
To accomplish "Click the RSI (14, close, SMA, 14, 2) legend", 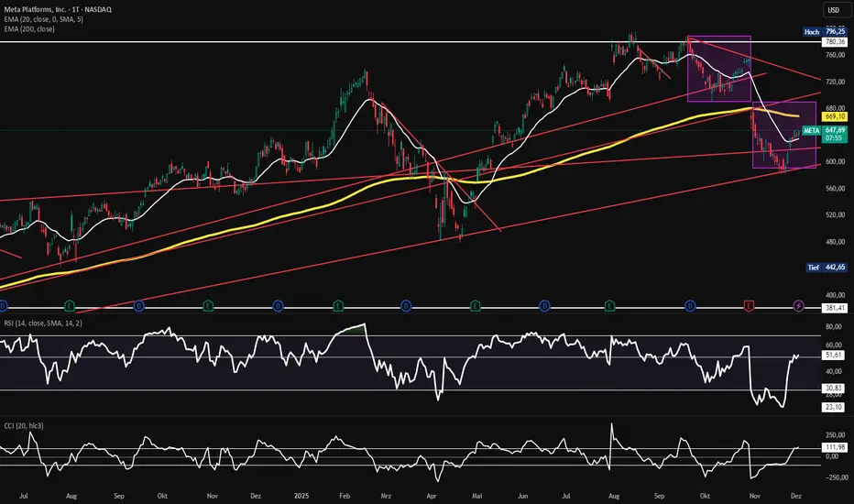I will [x=43, y=323].
